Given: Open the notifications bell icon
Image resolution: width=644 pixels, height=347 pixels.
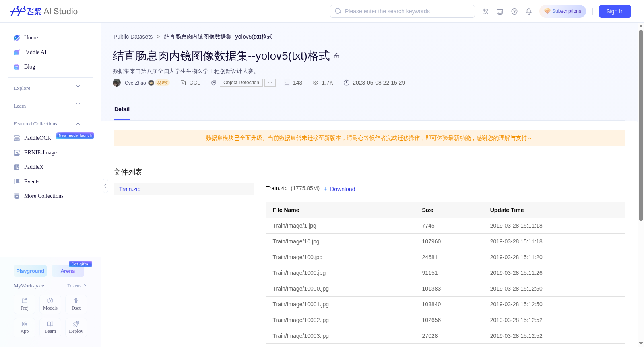Looking at the screenshot, I should (529, 11).
